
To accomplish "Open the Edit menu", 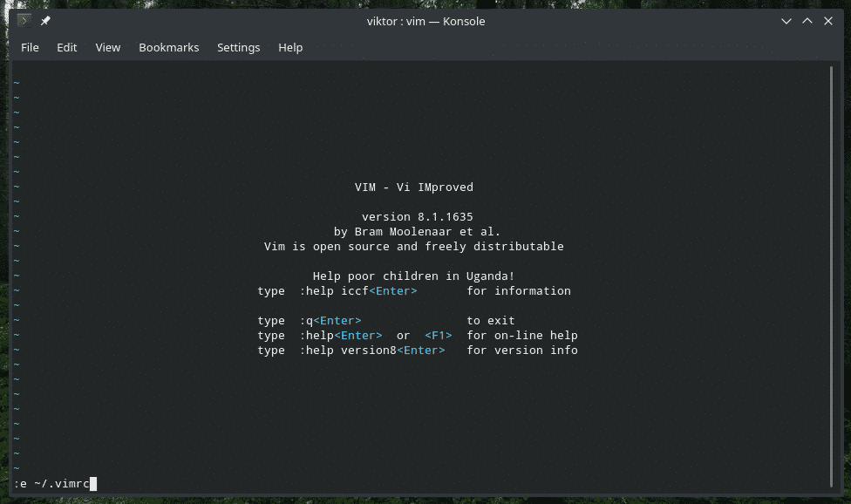I will coord(67,47).
